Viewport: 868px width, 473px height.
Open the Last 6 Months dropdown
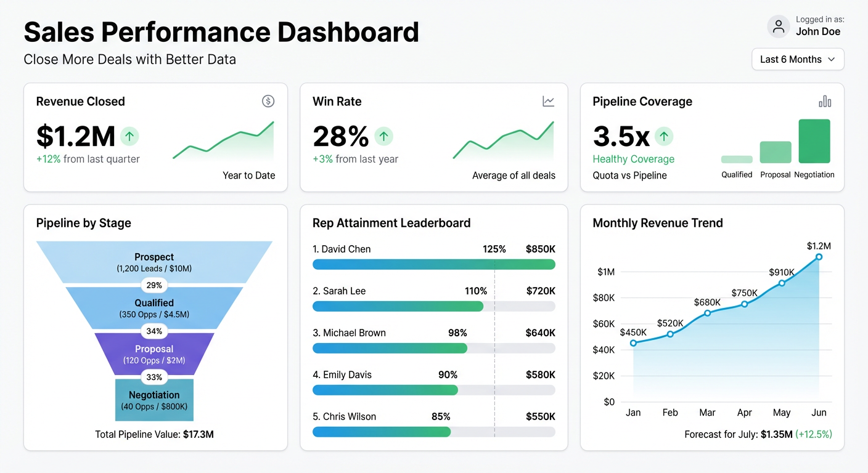798,59
